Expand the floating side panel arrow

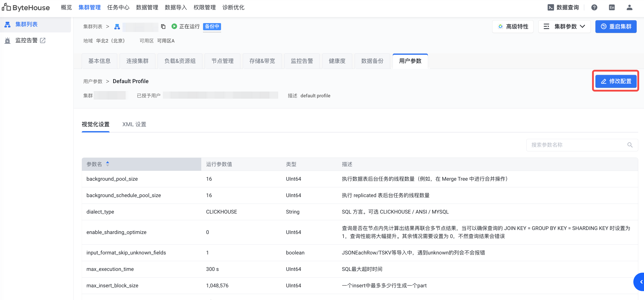641,282
